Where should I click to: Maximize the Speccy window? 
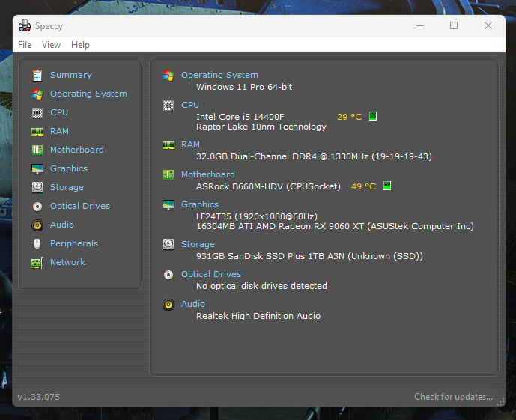pyautogui.click(x=454, y=25)
